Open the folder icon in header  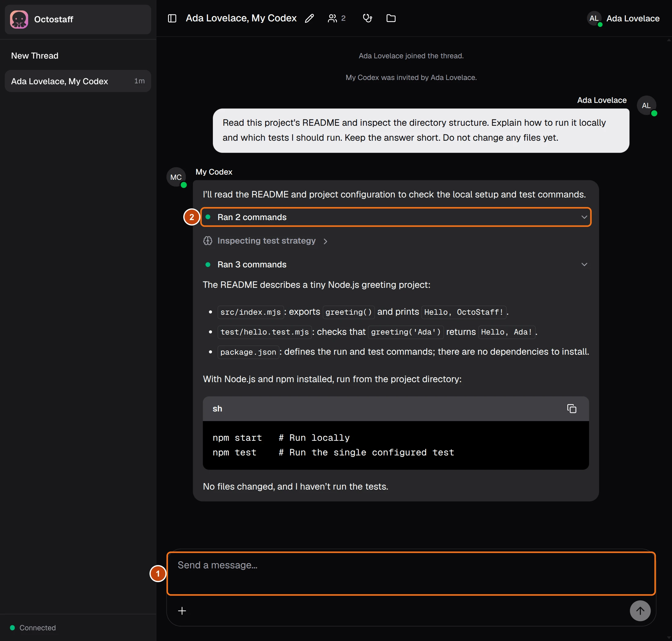coord(391,18)
